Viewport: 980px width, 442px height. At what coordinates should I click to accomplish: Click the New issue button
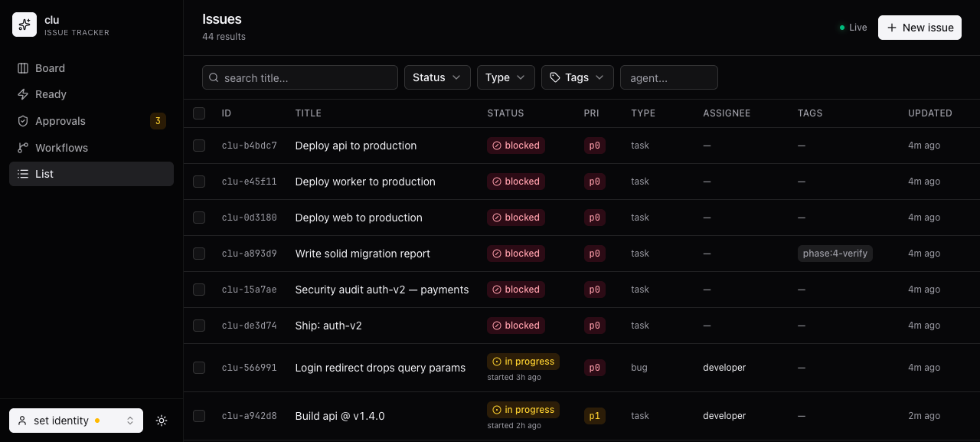point(920,28)
